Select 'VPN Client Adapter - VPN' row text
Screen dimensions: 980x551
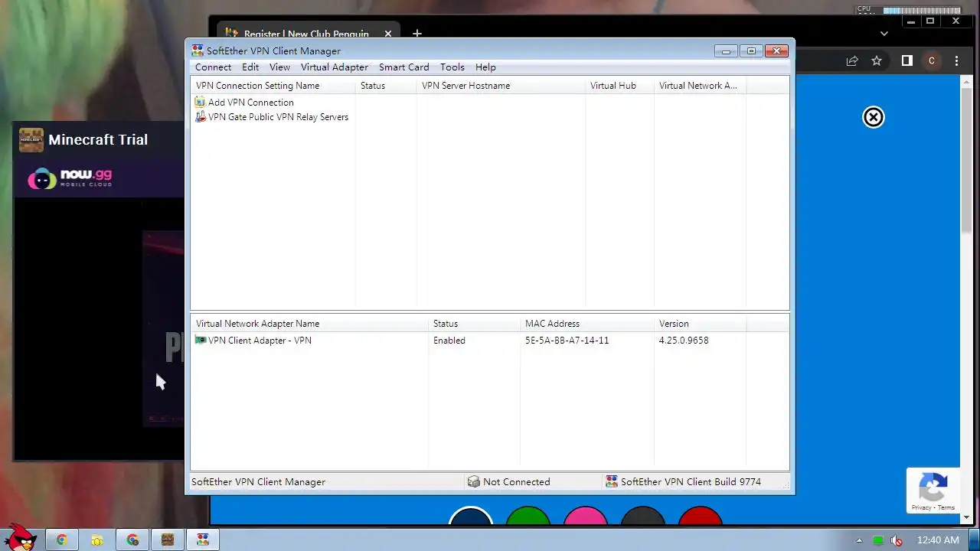[260, 341]
